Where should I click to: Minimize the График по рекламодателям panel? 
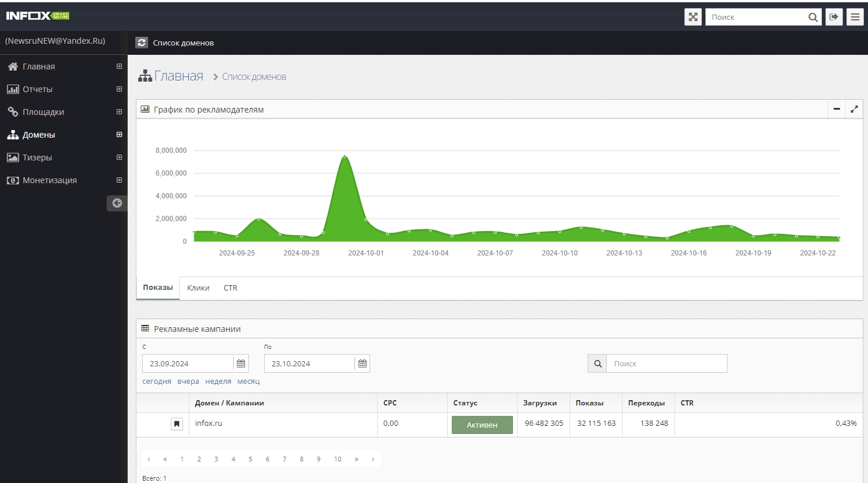pyautogui.click(x=837, y=109)
